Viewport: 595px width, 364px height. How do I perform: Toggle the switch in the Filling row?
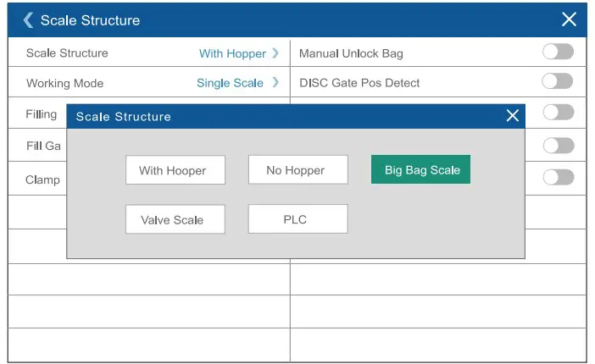click(x=558, y=112)
